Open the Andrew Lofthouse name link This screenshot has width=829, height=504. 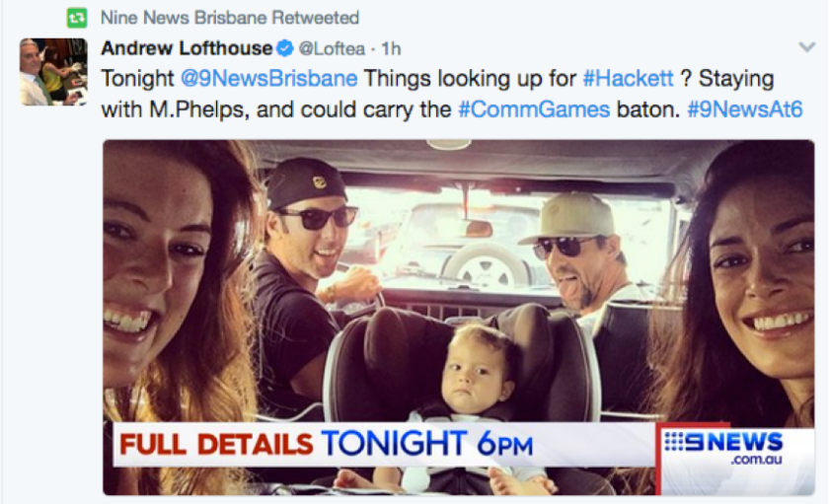tap(187, 48)
